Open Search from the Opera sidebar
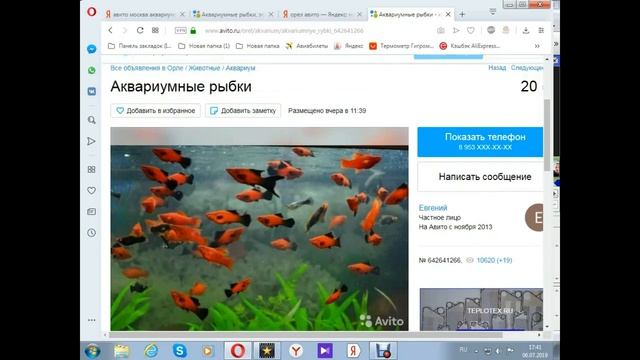640x360 pixels. pos(91,120)
